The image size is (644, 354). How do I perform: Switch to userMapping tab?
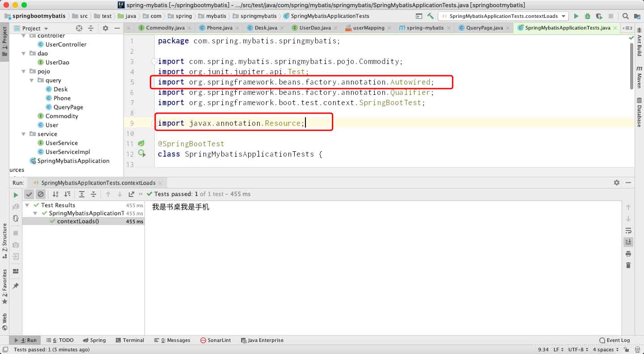coord(369,28)
